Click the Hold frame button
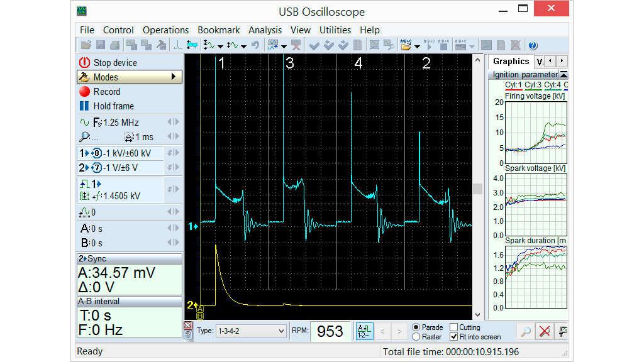This screenshot has width=644, height=362. click(x=130, y=106)
